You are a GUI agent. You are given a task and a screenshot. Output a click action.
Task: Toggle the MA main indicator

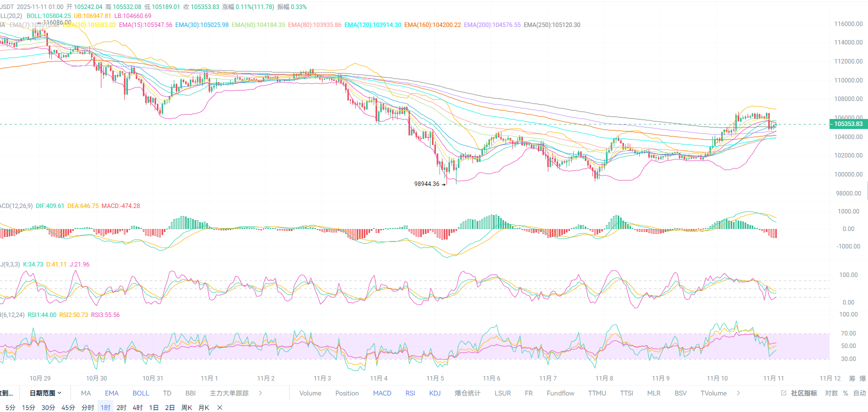(x=86, y=393)
